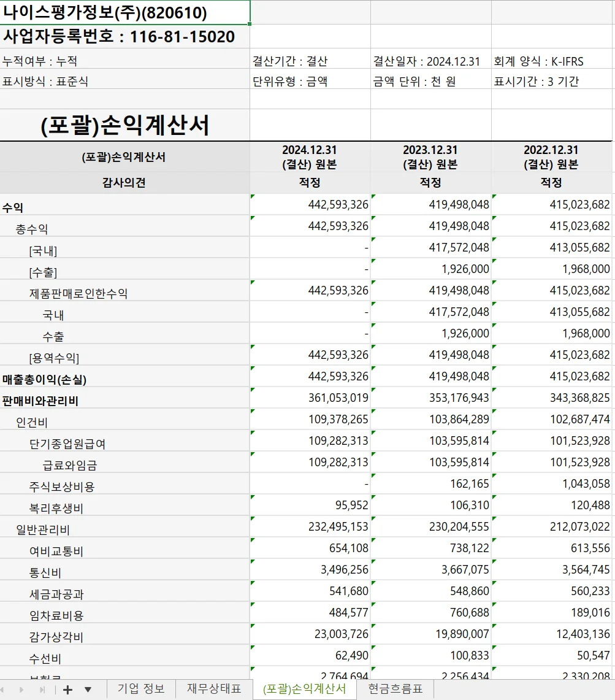This screenshot has width=615, height=700.
Task: Open the sheet list dropdown arrow
Action: [x=88, y=690]
